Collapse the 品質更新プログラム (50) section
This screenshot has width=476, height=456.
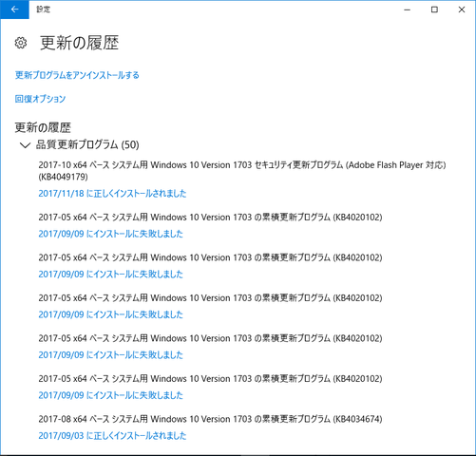pyautogui.click(x=25, y=145)
